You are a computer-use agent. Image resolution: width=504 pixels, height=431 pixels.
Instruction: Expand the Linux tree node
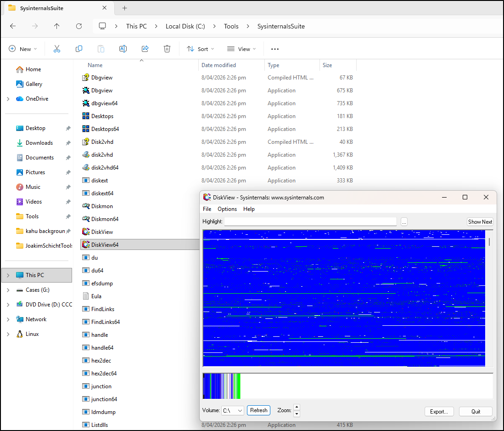coord(8,334)
